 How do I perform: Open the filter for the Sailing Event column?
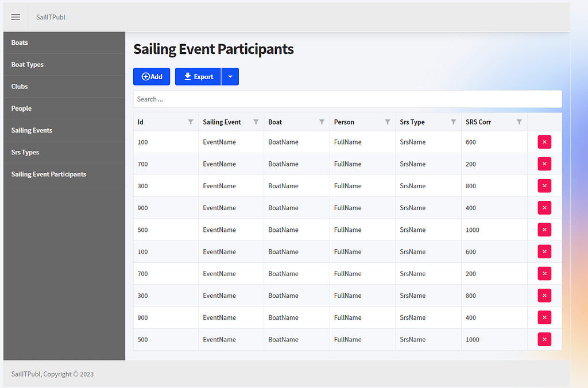click(x=256, y=122)
